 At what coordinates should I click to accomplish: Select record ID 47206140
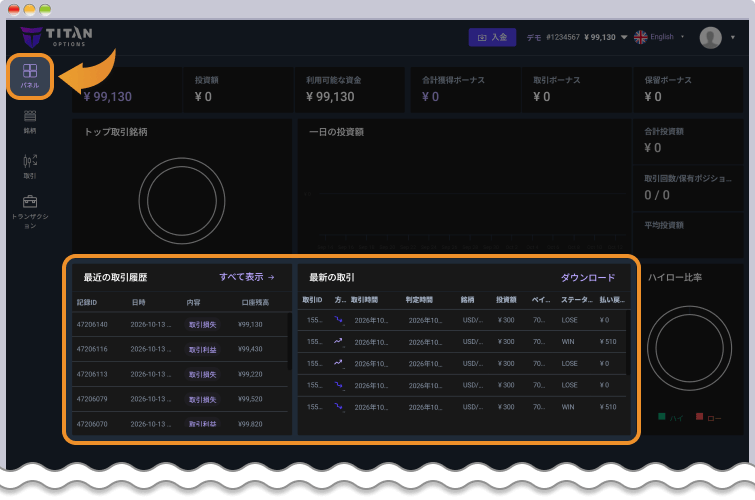[92, 324]
